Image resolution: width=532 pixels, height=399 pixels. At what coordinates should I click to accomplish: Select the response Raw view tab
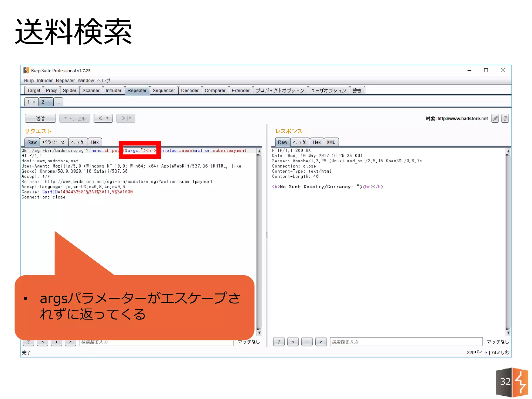click(282, 142)
